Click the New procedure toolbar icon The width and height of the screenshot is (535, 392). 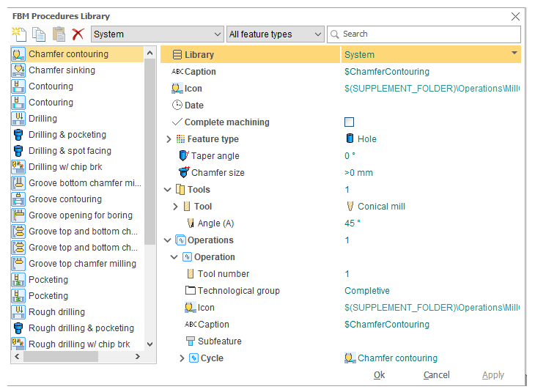coord(19,34)
